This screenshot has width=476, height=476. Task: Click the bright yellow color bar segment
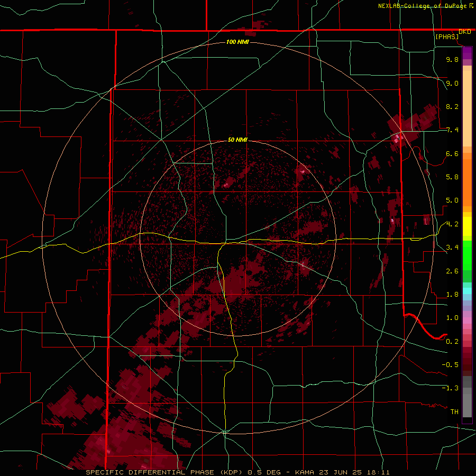coord(467,226)
